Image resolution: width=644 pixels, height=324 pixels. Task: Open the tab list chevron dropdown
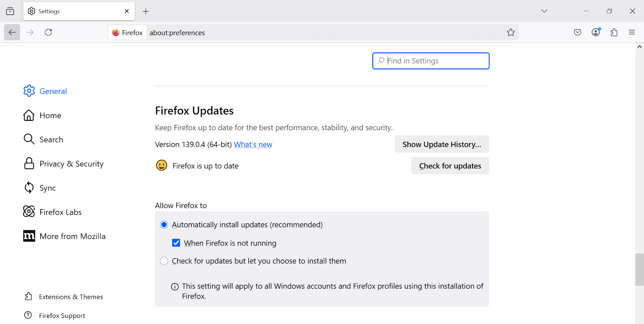[x=544, y=11]
